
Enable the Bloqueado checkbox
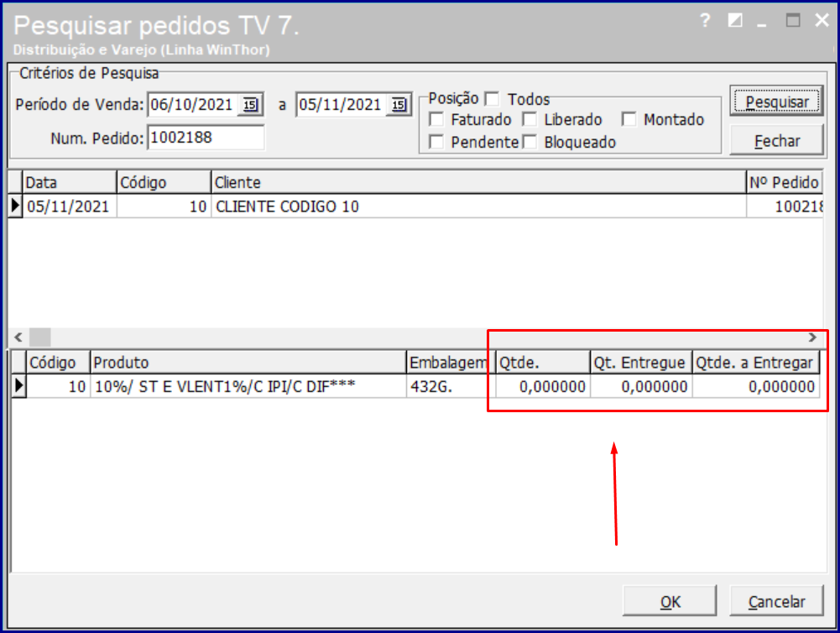[x=530, y=142]
